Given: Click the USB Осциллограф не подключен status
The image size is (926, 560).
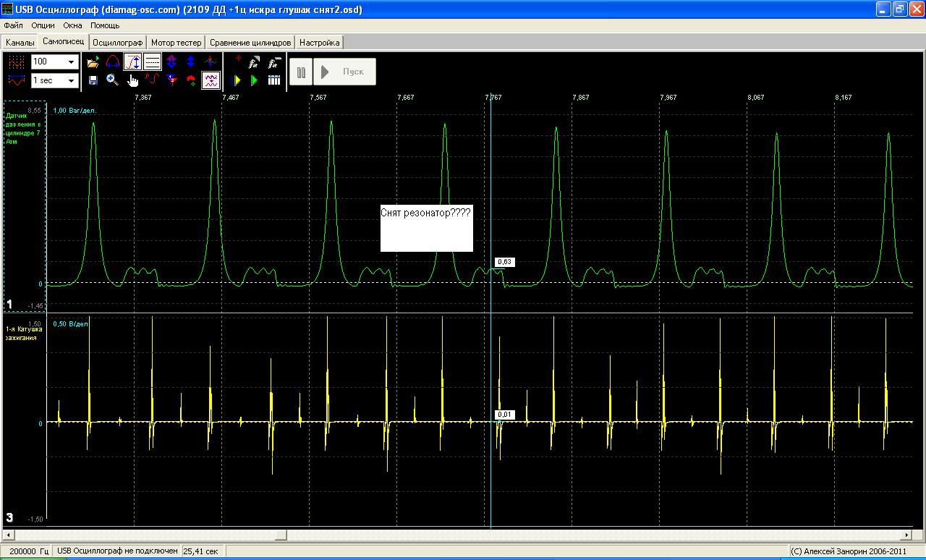Looking at the screenshot, I should click(x=117, y=551).
